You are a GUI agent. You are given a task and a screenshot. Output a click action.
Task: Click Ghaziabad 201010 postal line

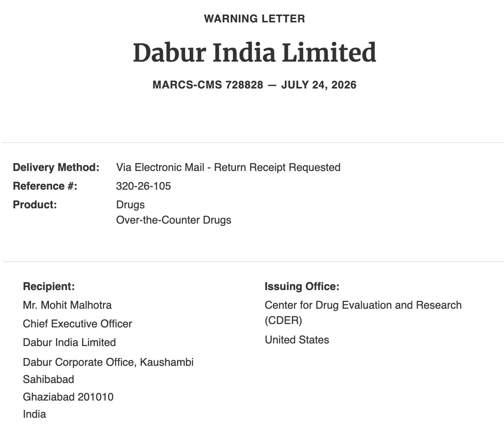[x=68, y=397]
